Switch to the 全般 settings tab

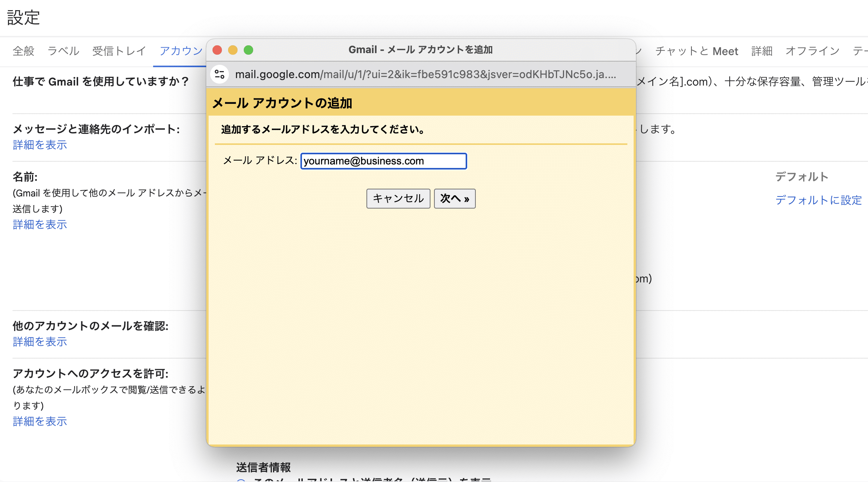(x=23, y=51)
